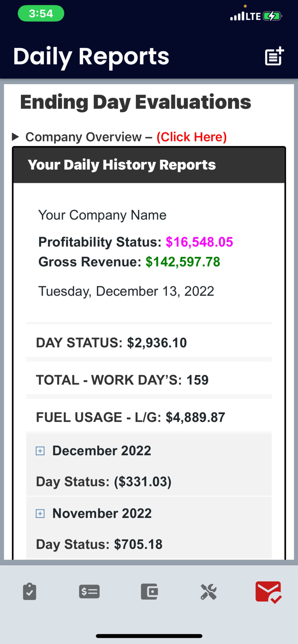This screenshot has height=644, width=298.
Task: Select the red mail checkmark tab
Action: coord(268,592)
